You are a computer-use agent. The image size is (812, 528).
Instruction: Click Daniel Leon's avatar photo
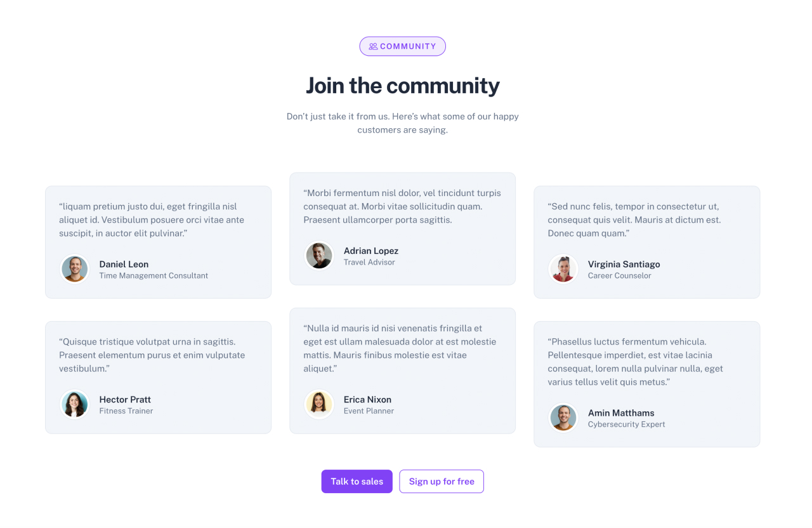pos(75,269)
